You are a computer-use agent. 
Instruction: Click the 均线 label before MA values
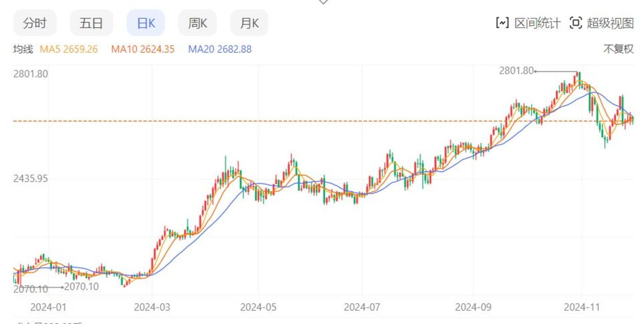pos(23,49)
